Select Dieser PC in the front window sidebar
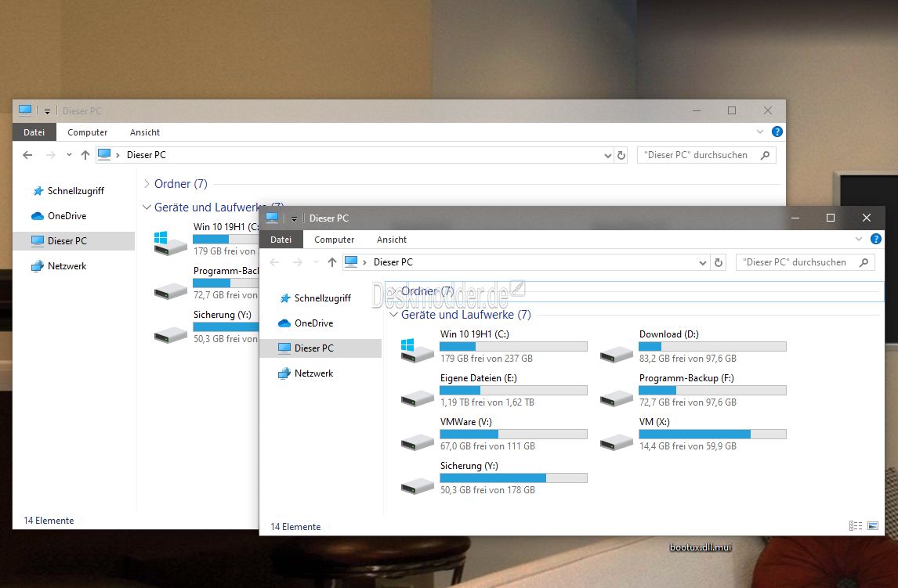 pos(320,348)
